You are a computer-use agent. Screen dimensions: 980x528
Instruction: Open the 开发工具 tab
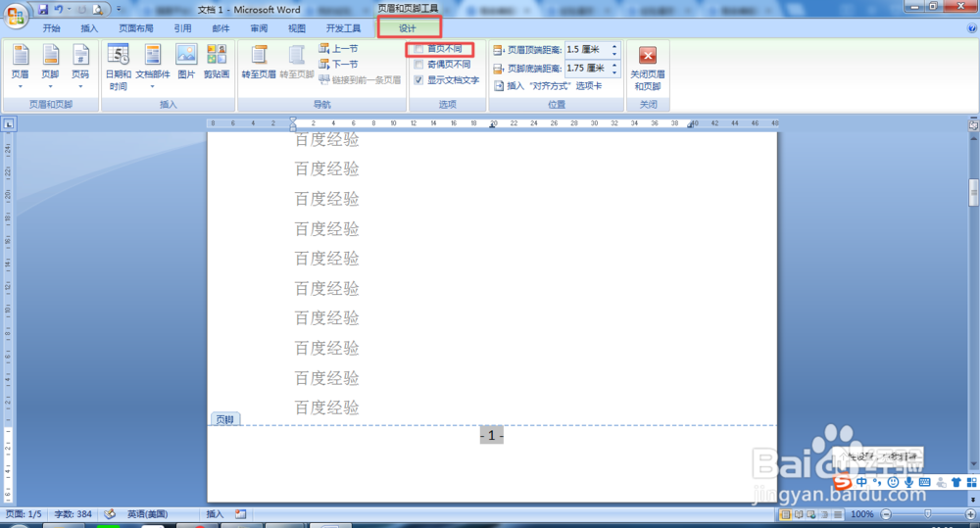pyautogui.click(x=343, y=28)
